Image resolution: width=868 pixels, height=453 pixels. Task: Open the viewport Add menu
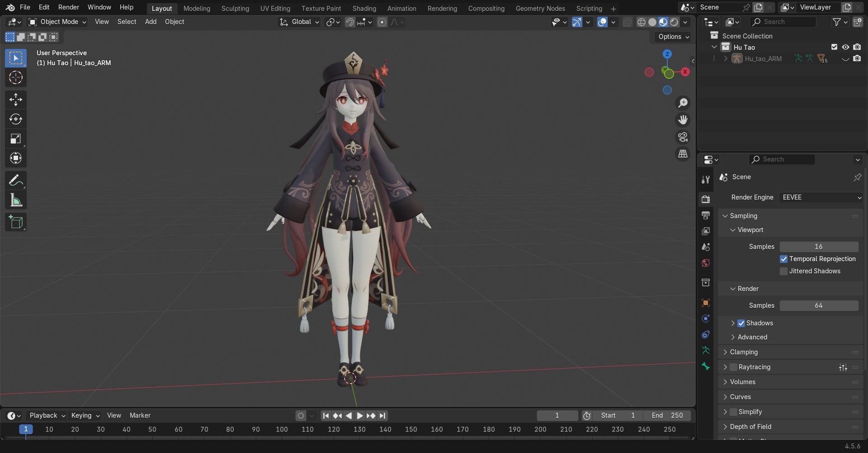point(151,22)
